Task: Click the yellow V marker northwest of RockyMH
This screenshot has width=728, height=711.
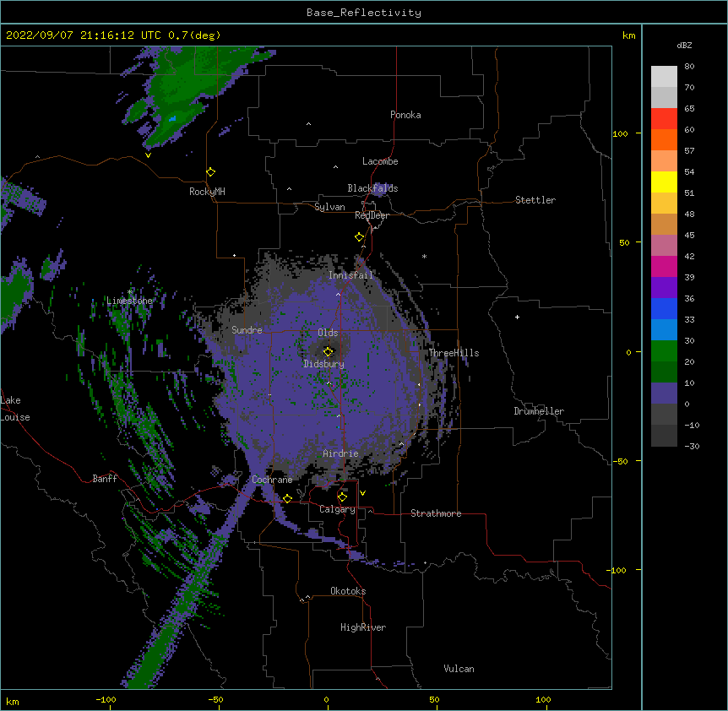Action: (148, 155)
